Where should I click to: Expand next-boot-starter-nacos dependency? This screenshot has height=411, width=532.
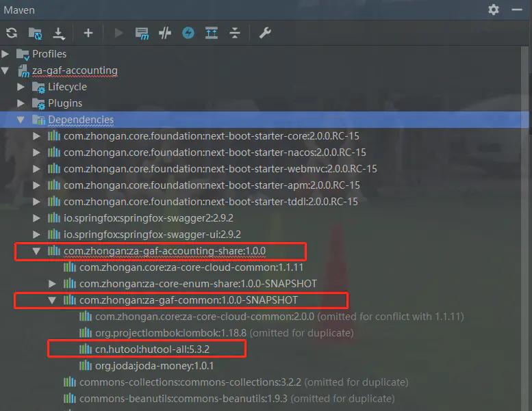point(36,153)
